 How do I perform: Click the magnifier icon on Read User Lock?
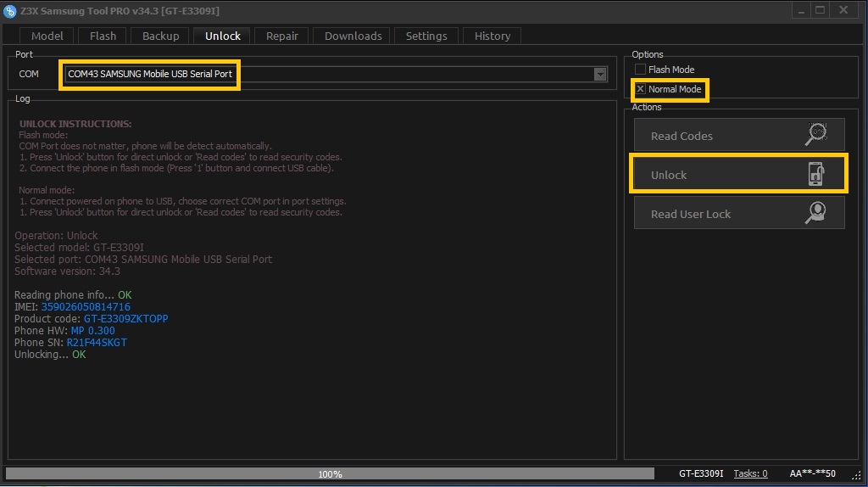pyautogui.click(x=815, y=213)
